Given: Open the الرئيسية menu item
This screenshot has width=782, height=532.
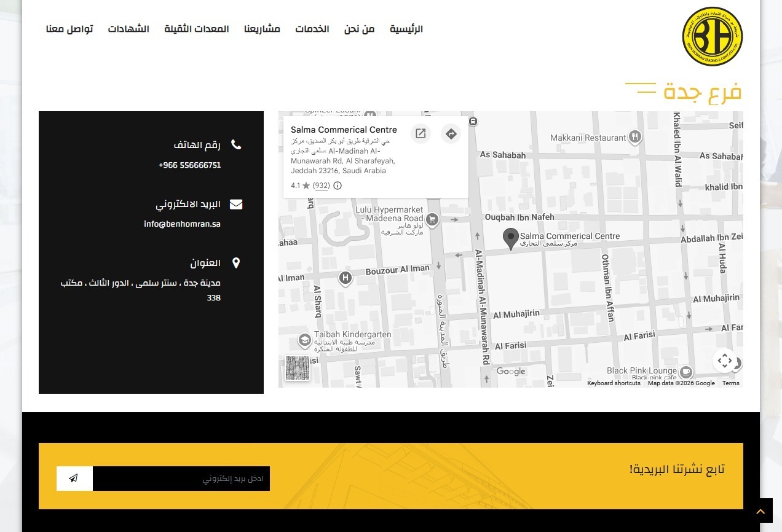Looking at the screenshot, I should [x=406, y=29].
